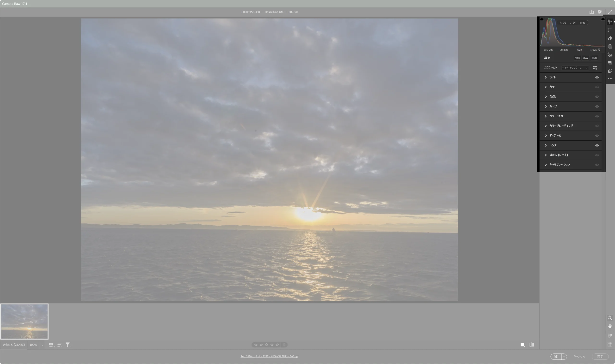
Task: Toggle visibility eye for カラーグレーディング panel
Action: click(x=597, y=126)
